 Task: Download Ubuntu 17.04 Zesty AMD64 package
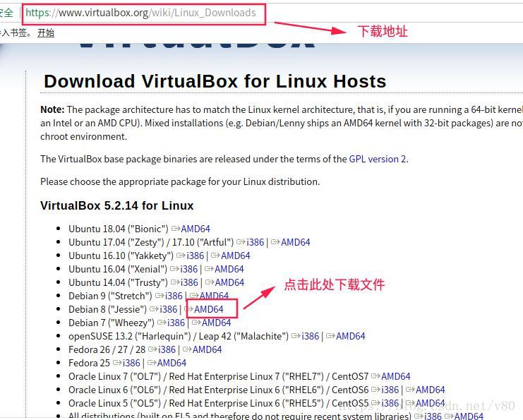click(x=295, y=242)
